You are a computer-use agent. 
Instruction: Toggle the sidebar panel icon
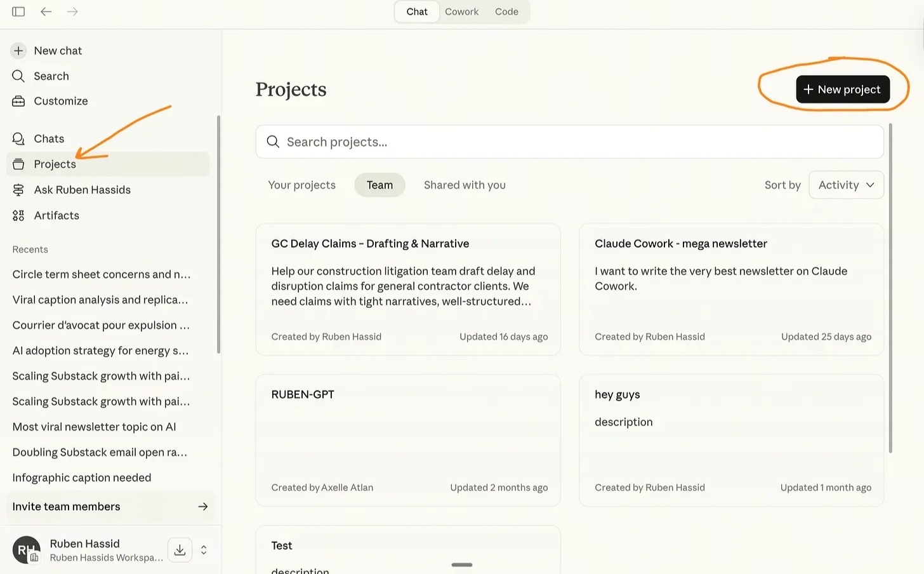click(x=18, y=11)
